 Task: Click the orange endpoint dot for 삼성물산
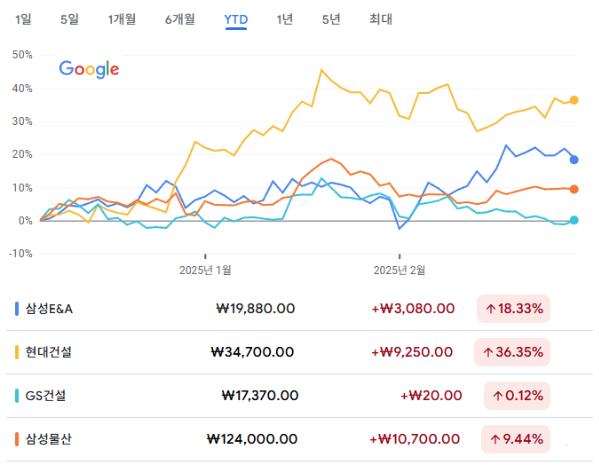pyautogui.click(x=574, y=189)
